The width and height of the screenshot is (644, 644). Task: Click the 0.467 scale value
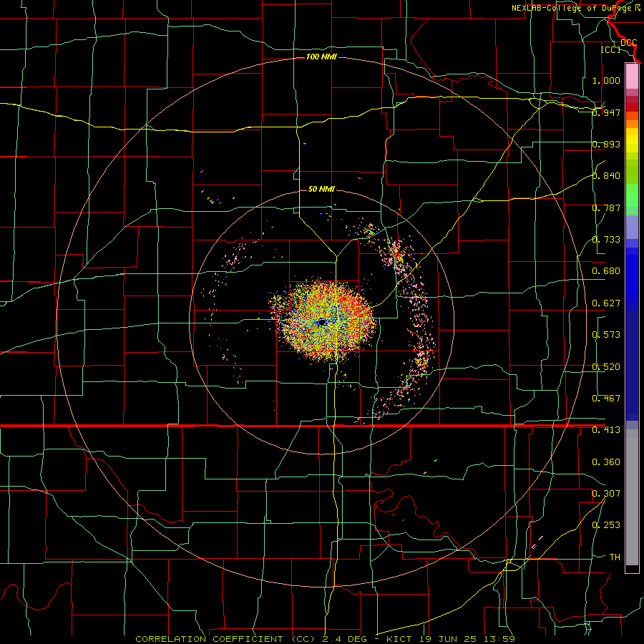(606, 399)
